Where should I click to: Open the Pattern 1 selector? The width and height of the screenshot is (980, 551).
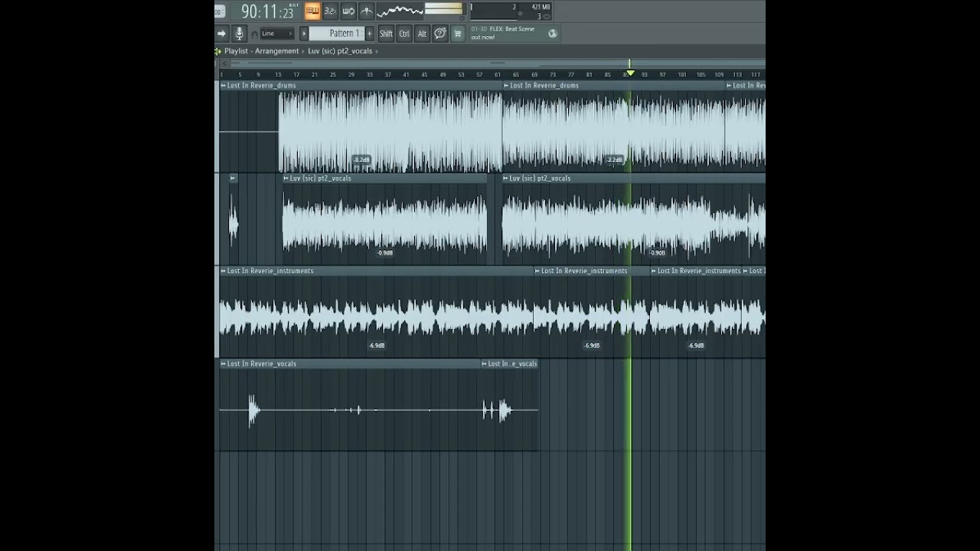[x=336, y=33]
